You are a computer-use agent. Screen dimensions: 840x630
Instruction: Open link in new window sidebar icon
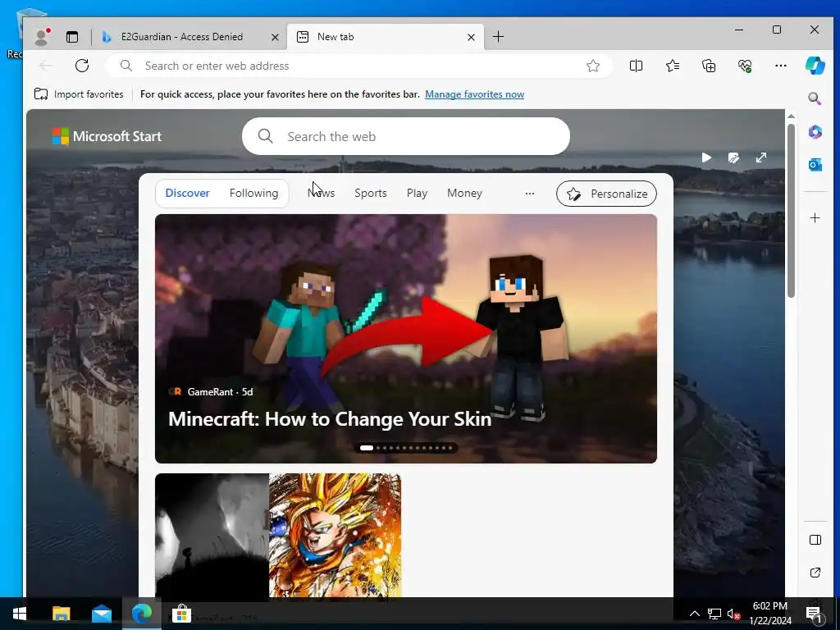815,573
